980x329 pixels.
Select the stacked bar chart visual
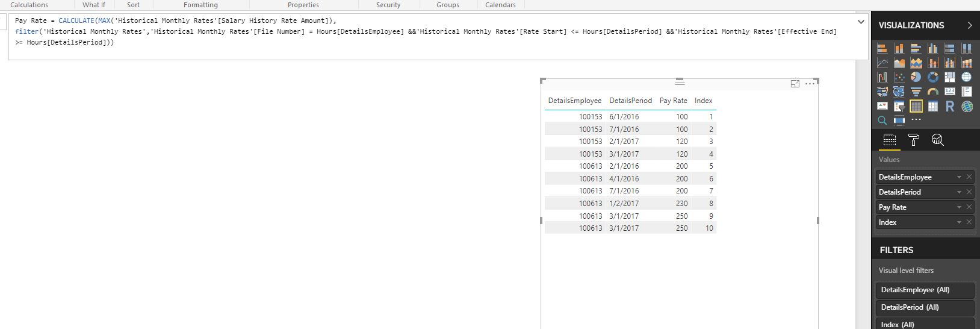pos(882,48)
